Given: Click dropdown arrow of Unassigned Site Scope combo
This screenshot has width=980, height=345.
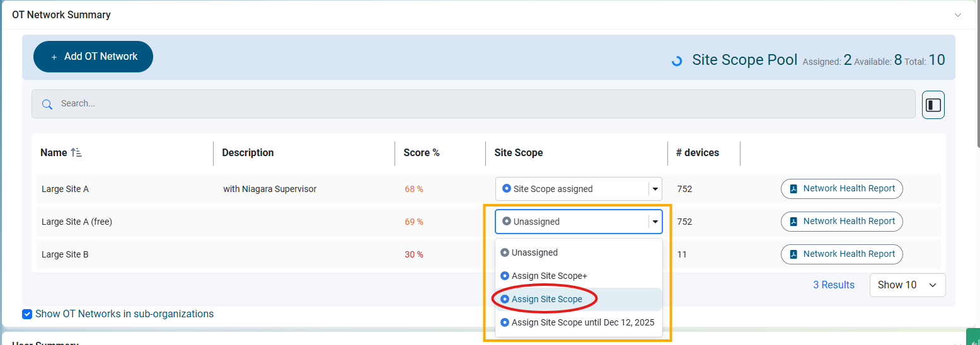Looking at the screenshot, I should click(x=655, y=222).
